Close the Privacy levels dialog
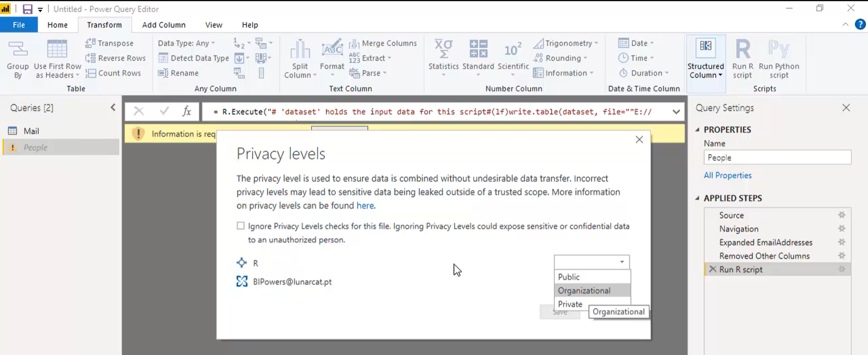This screenshot has height=355, width=868. [x=639, y=140]
